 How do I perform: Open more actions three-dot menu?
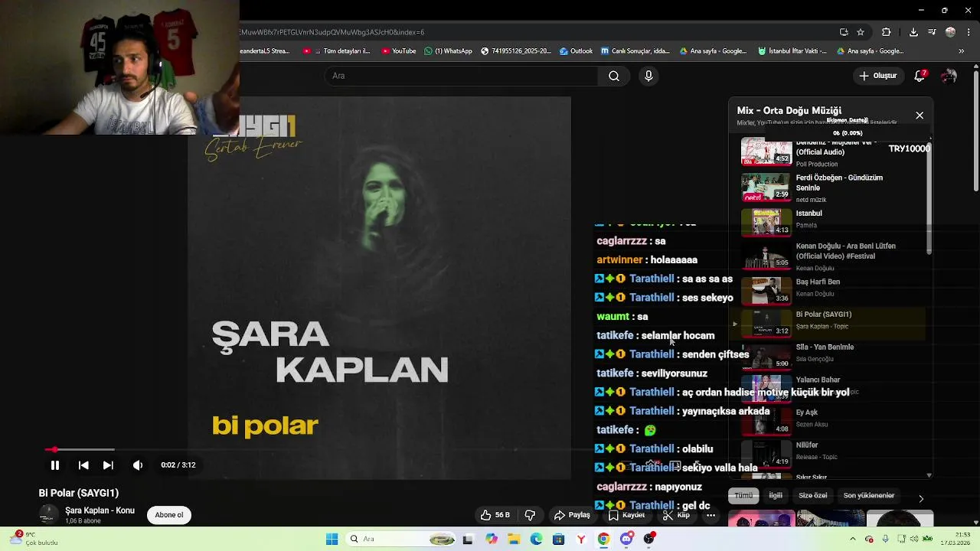pyautogui.click(x=711, y=515)
